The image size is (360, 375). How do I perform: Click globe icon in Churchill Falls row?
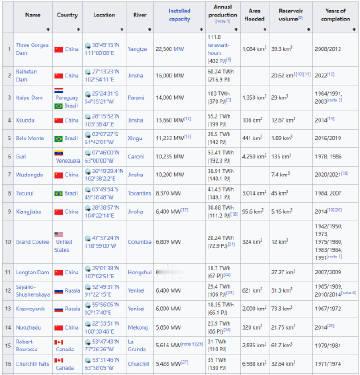[x=88, y=360]
